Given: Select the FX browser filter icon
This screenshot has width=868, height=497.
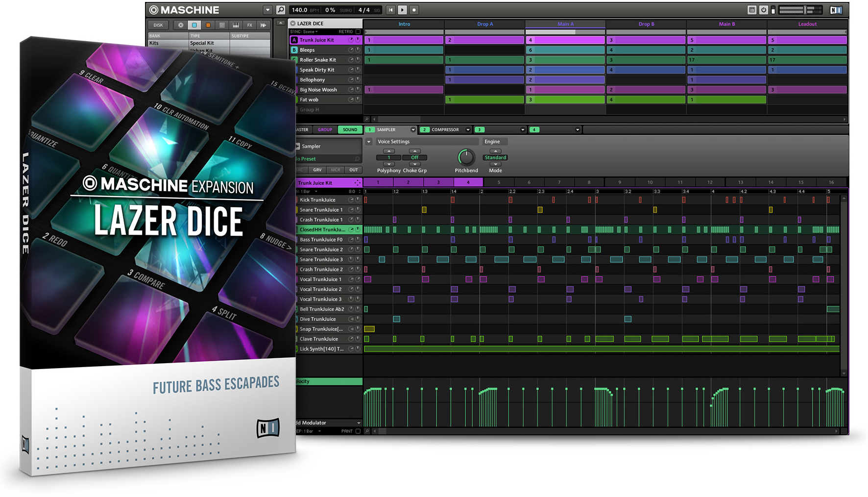Looking at the screenshot, I should (249, 25).
